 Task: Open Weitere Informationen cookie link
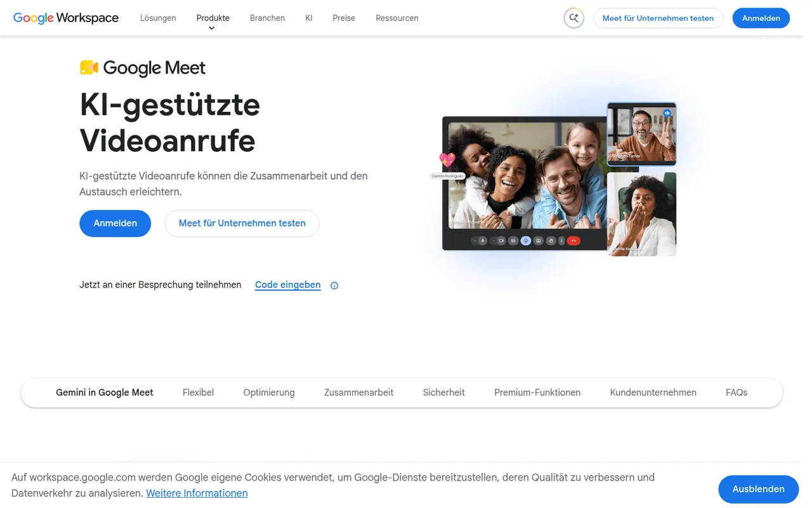tap(197, 493)
